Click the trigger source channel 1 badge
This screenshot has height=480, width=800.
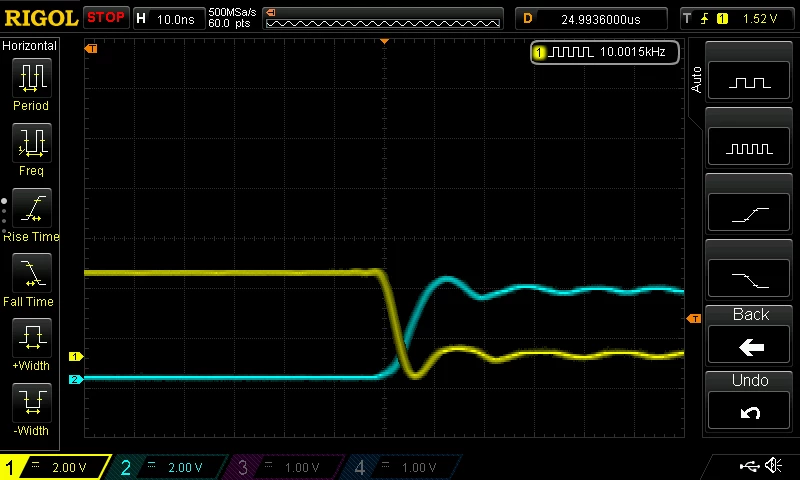pyautogui.click(x=722, y=19)
